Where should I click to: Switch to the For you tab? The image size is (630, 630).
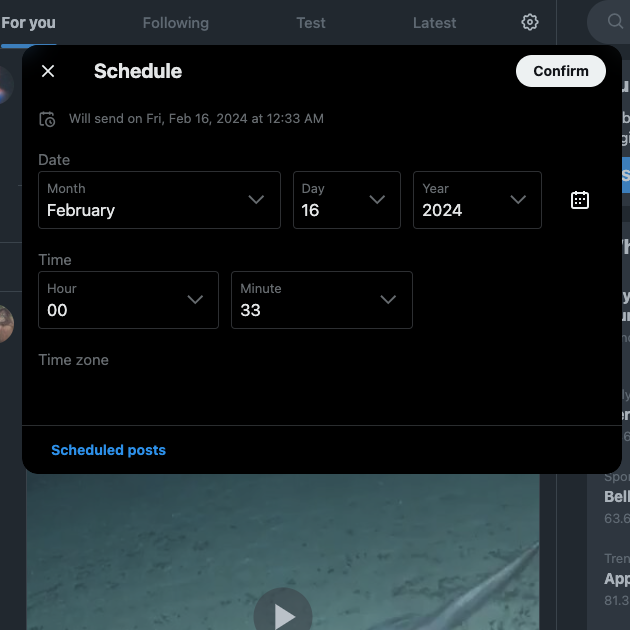point(28,22)
